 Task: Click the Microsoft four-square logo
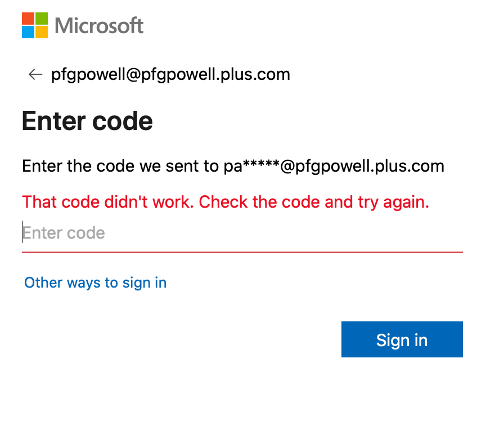[x=35, y=25]
